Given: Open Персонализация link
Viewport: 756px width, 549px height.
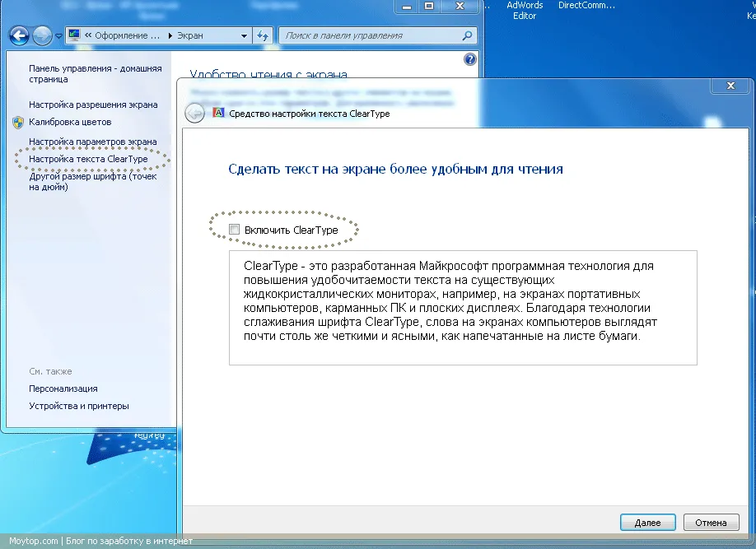Looking at the screenshot, I should pos(63,388).
